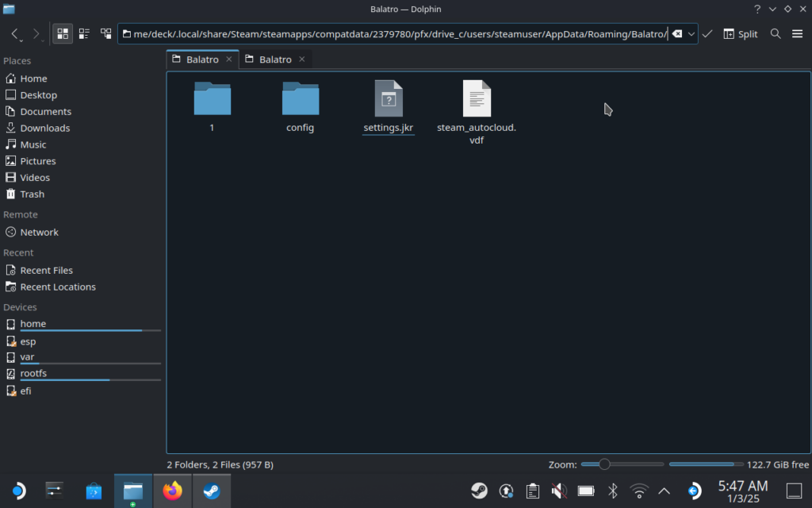Open the hamburger menu on the toolbar
Screen dimensions: 812x508
[x=798, y=34]
